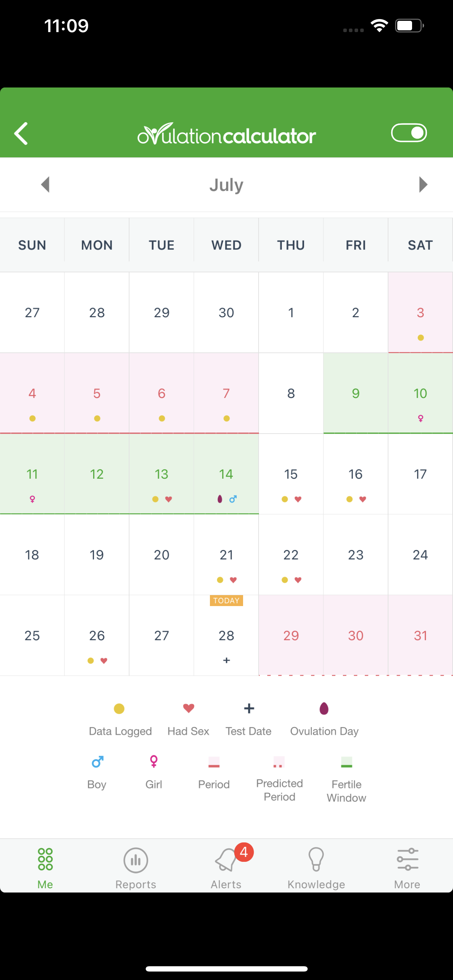Tap the Ovulation Day legend icon
This screenshot has height=980, width=453.
[324, 708]
